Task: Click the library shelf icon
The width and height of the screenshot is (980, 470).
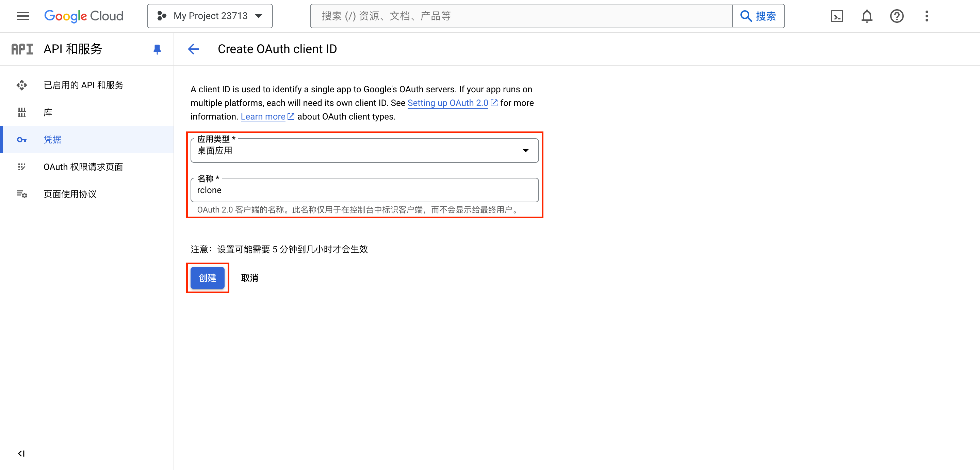Action: pos(22,112)
